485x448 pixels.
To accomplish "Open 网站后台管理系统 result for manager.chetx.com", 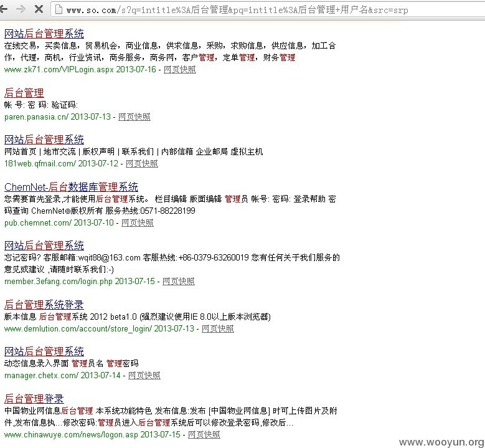I will coord(44,351).
